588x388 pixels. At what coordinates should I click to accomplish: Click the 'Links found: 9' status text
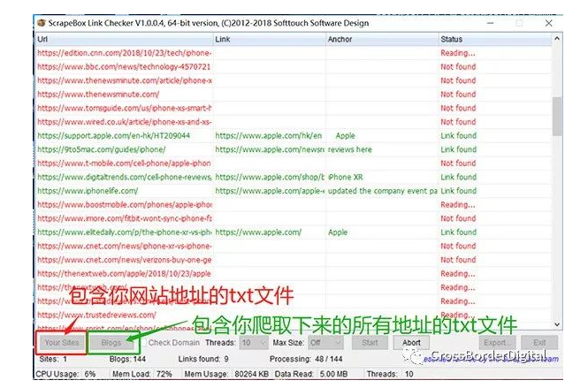tap(203, 359)
